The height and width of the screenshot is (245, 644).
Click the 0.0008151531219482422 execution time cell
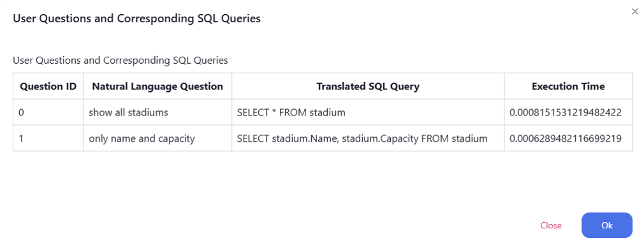click(568, 112)
